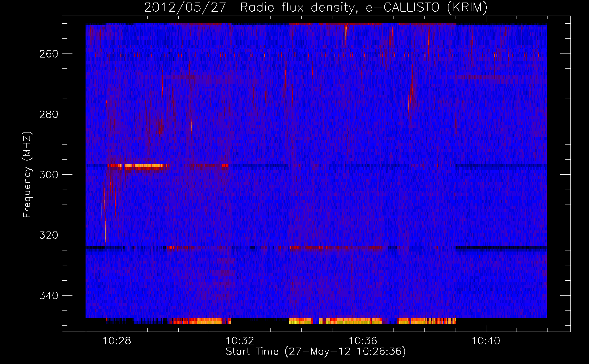
Task: Click the 'Frequency (MHZ)' axis label
Action: click(x=27, y=174)
